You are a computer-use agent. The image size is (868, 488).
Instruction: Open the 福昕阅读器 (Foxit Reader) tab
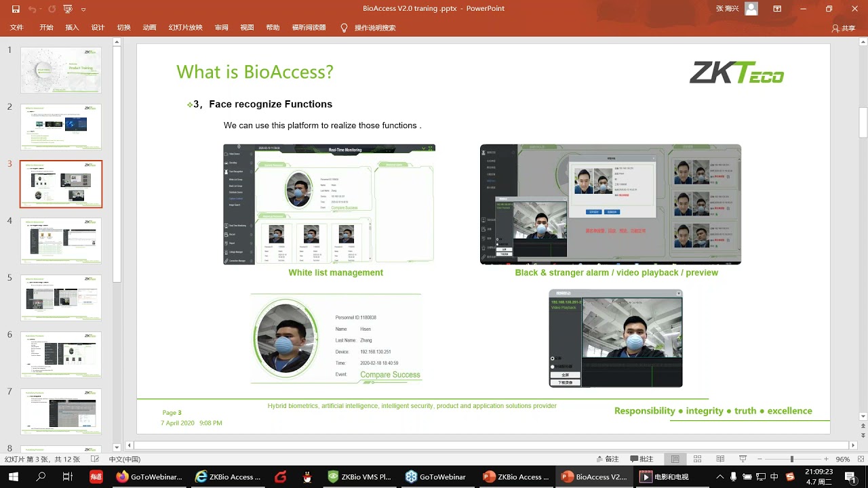tap(309, 28)
